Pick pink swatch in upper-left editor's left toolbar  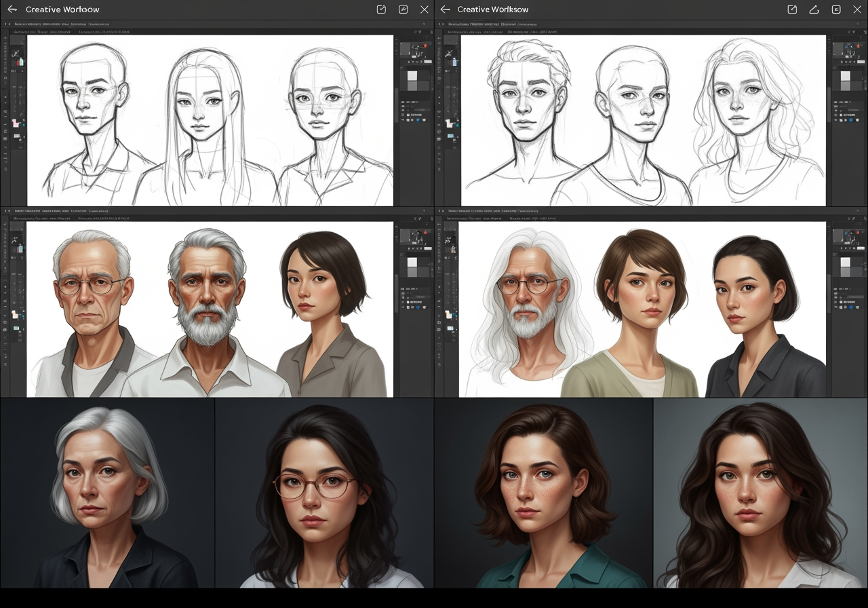16,125
